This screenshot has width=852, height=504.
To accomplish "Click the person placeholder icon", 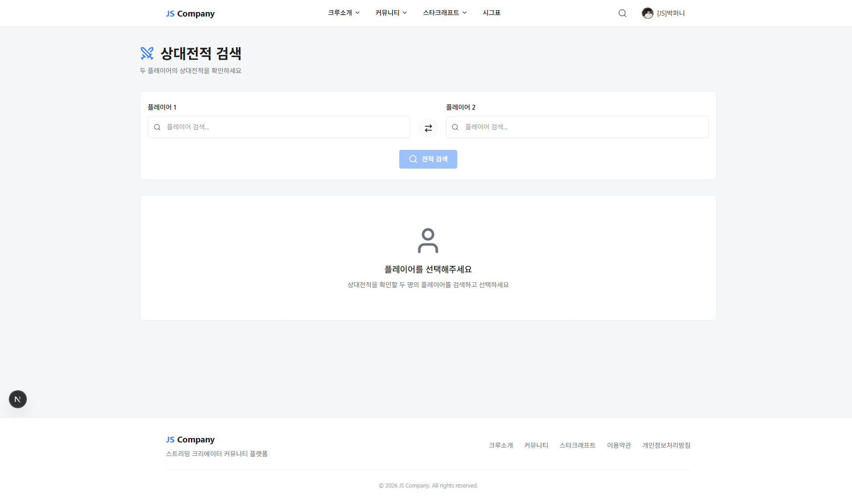I will [x=428, y=241].
